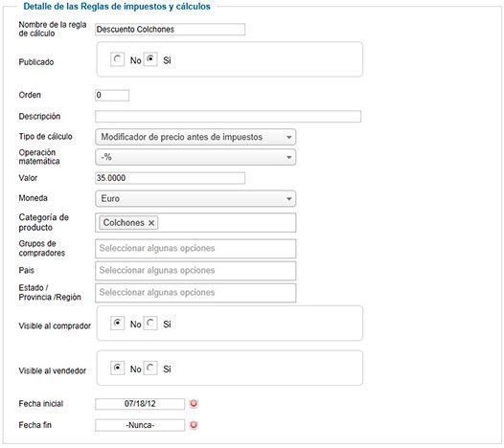Clear the Fecha inicial date with red icon
504x448 pixels.
(x=194, y=404)
